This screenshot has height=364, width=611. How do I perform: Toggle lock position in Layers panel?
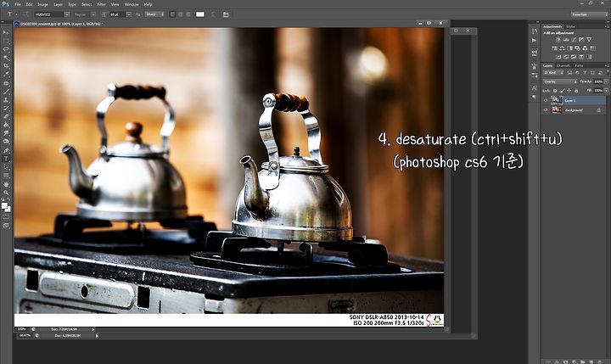click(x=569, y=91)
